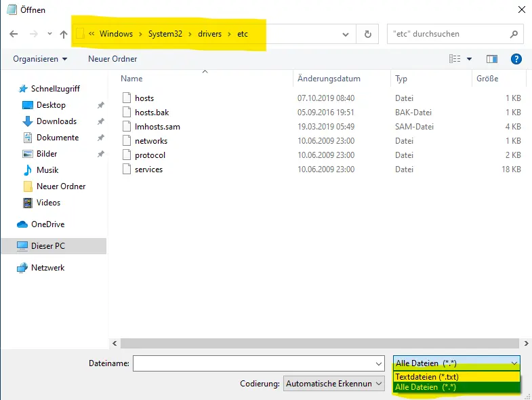This screenshot has height=400, width=532.
Task: Open Netzwerk in the sidebar
Action: [x=47, y=268]
